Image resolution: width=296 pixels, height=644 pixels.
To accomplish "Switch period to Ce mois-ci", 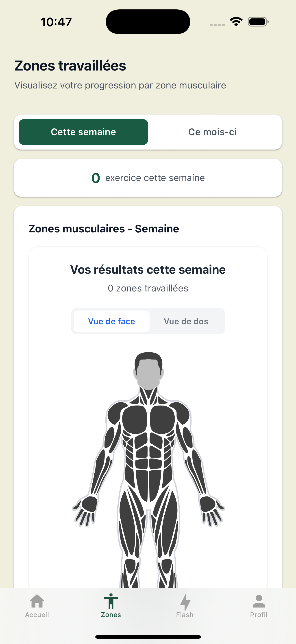I will [212, 132].
